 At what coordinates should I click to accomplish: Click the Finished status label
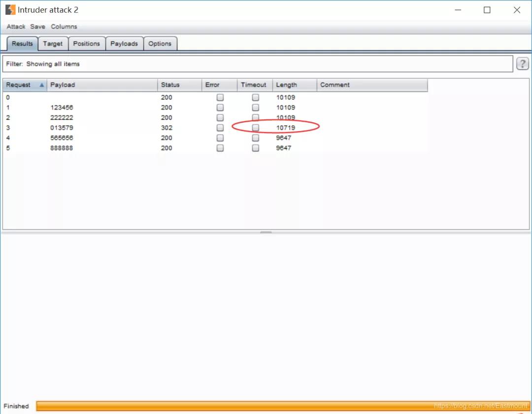(x=16, y=406)
